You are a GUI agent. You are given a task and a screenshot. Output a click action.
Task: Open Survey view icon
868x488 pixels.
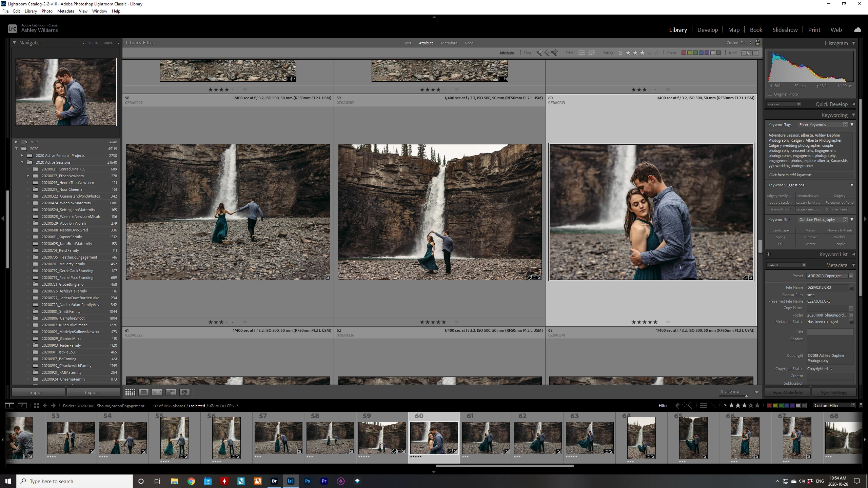coord(171,392)
